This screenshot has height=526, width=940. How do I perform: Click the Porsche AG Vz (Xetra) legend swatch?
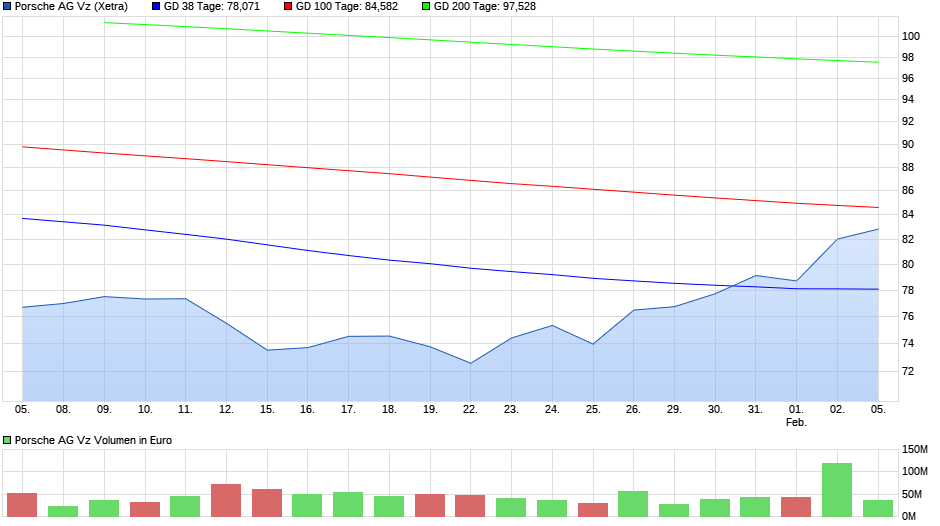7,6
